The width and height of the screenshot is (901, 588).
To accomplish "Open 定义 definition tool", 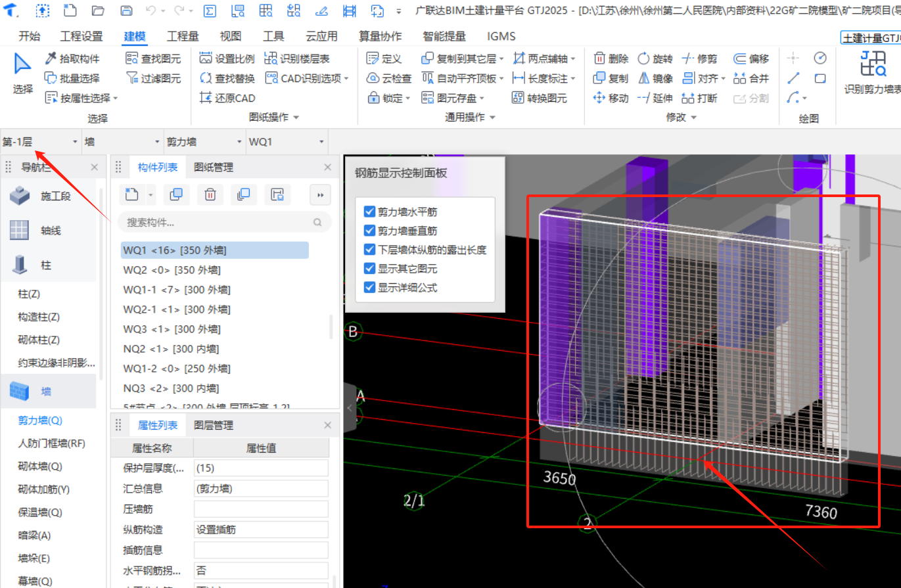I will click(x=384, y=58).
